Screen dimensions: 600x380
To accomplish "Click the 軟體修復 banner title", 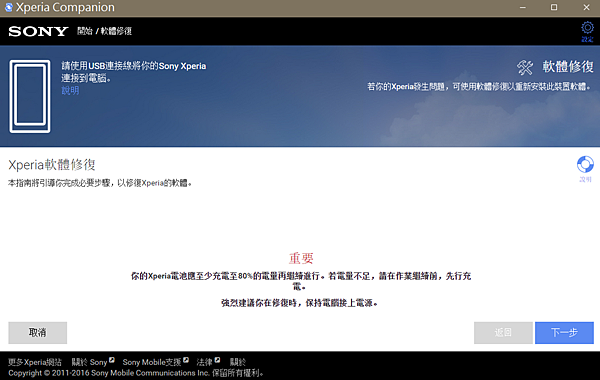I will pos(568,67).
